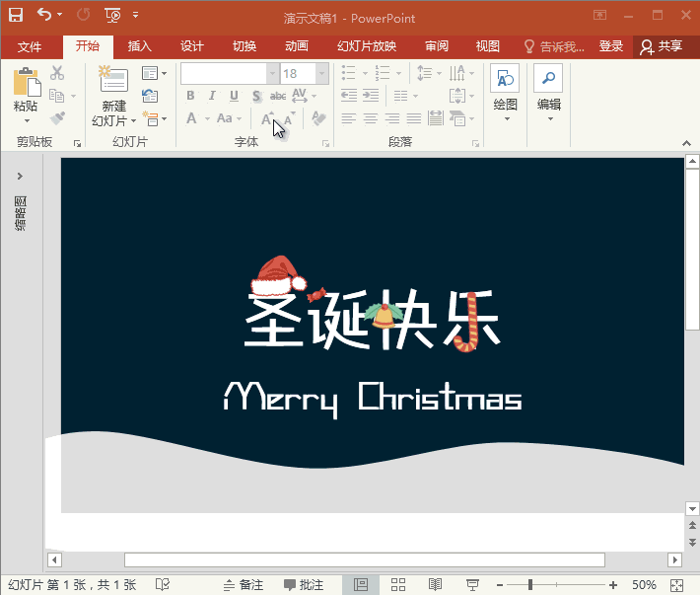Toggle Italic formatting button
The height and width of the screenshot is (595, 700).
(x=212, y=96)
